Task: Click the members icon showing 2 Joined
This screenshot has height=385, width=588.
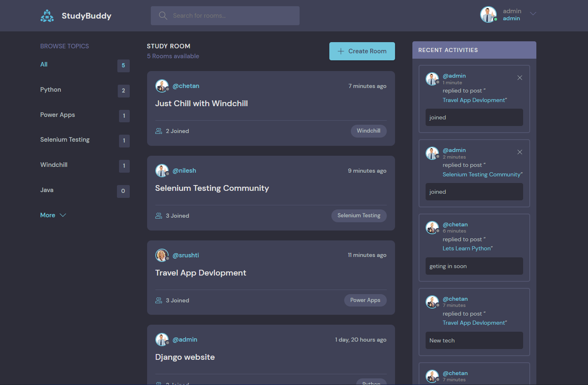Action: click(159, 131)
